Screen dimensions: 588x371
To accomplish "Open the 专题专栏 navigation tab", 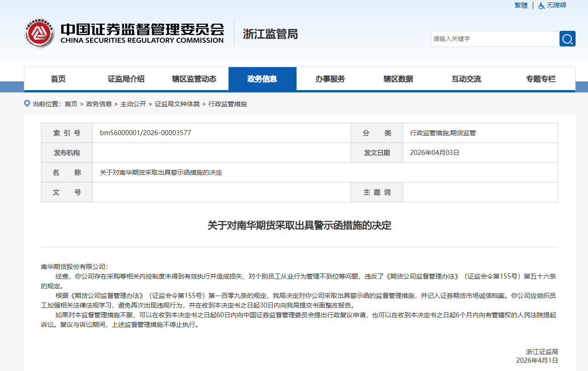I will click(x=541, y=79).
